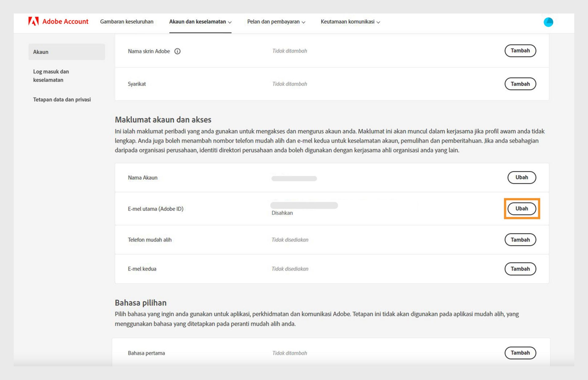Click the Adobe Account title link
Screen dimensions: 588x380
coord(65,21)
